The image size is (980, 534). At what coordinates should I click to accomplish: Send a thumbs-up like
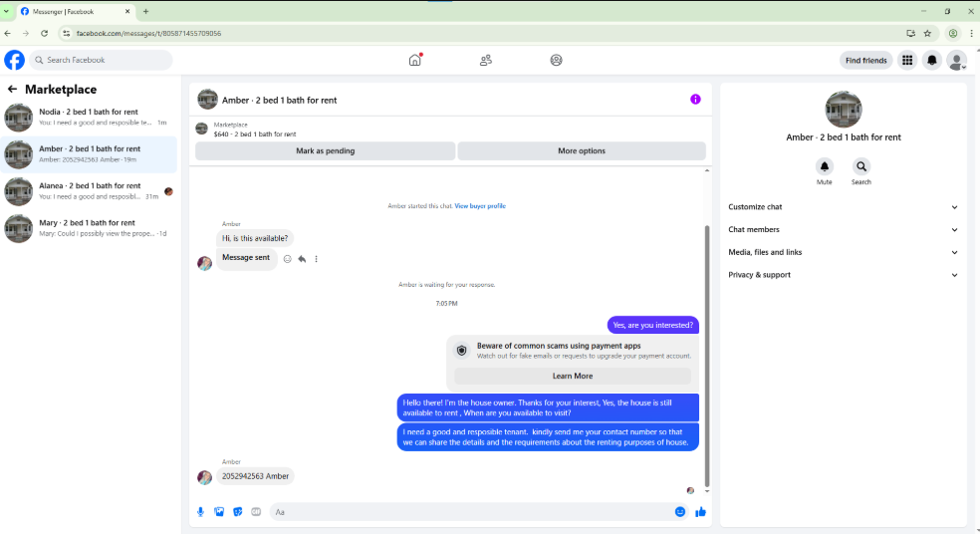tap(700, 511)
